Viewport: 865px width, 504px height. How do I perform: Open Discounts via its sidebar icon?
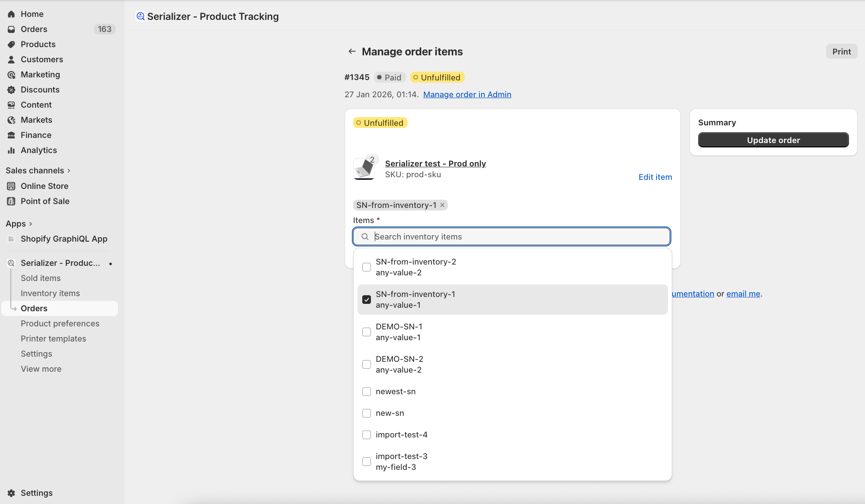11,89
